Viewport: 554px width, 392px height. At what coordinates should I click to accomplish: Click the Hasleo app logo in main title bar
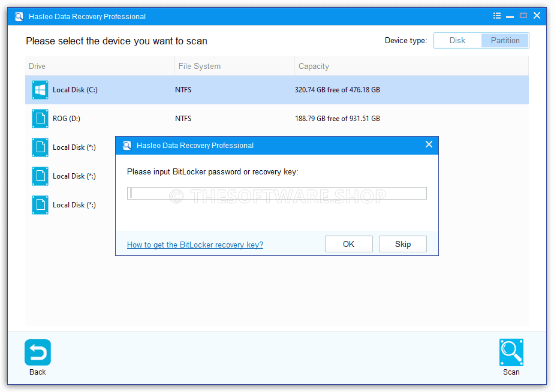click(x=19, y=16)
